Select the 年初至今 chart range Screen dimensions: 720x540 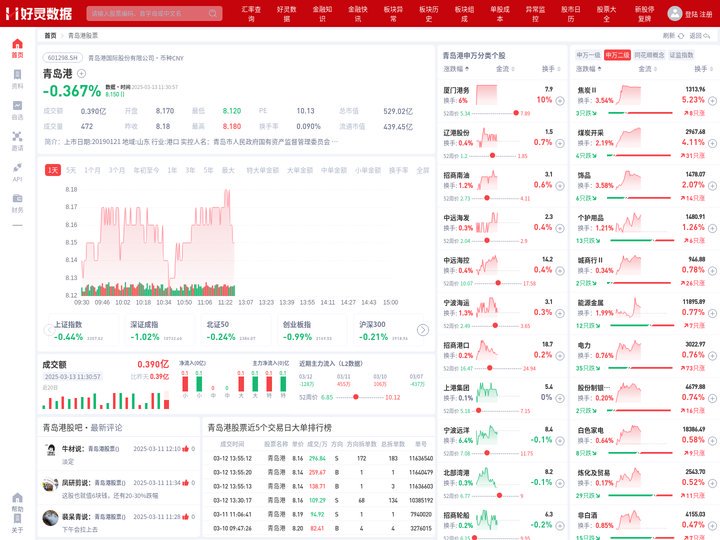point(146,170)
